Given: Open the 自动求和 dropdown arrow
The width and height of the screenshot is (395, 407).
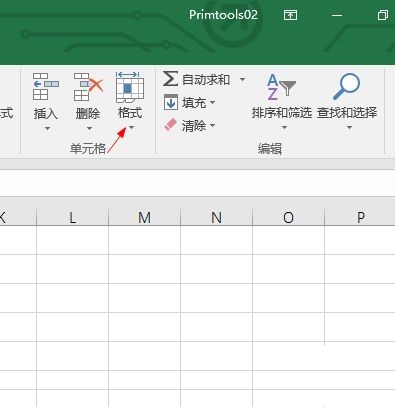Looking at the screenshot, I should point(242,79).
